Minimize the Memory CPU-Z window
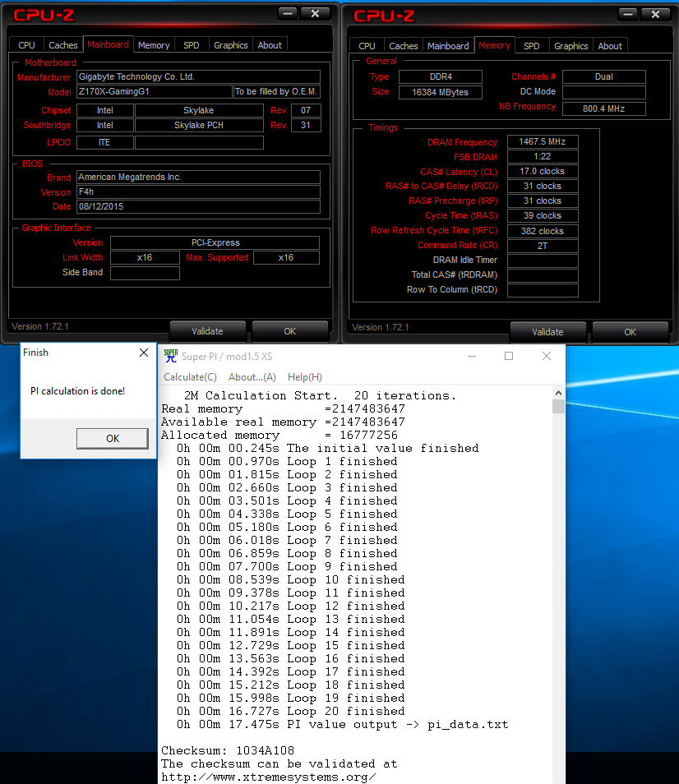Viewport: 679px width, 784px height. tap(628, 15)
